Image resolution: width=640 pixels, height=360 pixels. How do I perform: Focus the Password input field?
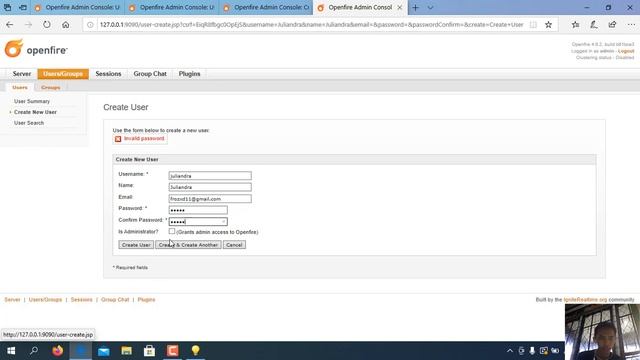point(198,210)
